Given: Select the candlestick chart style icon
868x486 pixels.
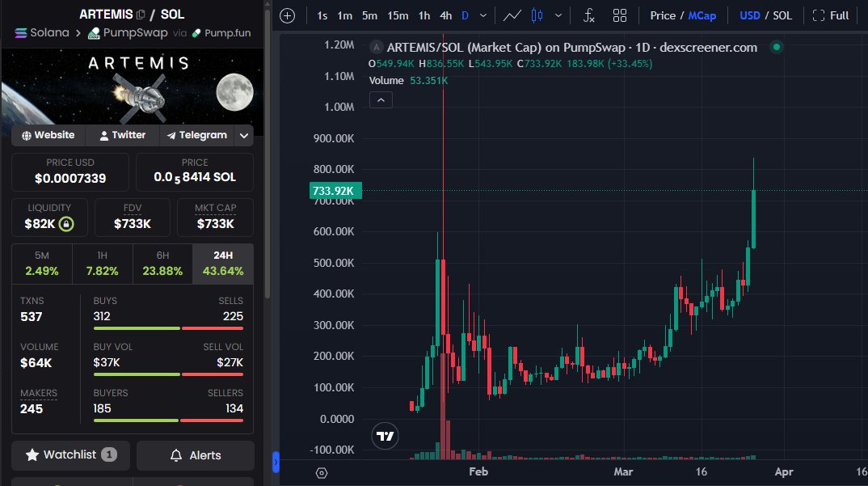Looking at the screenshot, I should (537, 15).
